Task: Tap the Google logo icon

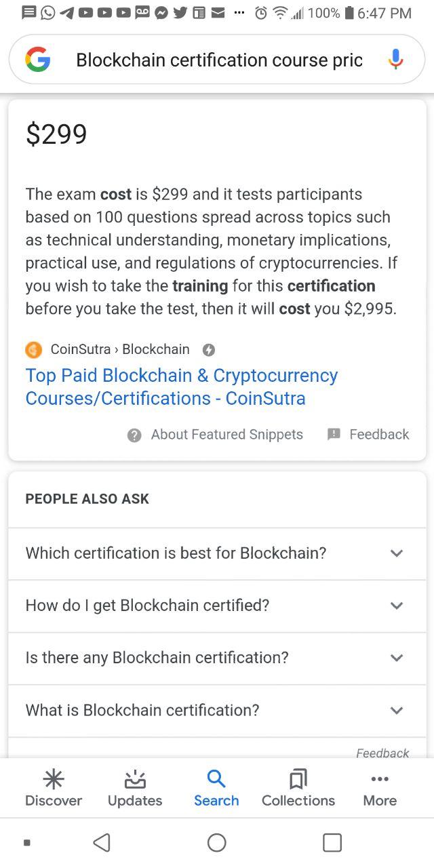Action: [38, 60]
